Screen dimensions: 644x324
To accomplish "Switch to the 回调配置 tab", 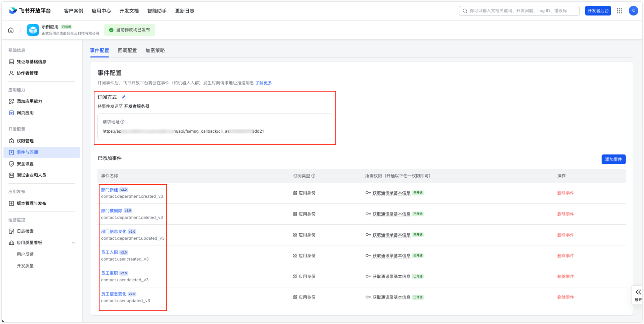I will coord(127,51).
